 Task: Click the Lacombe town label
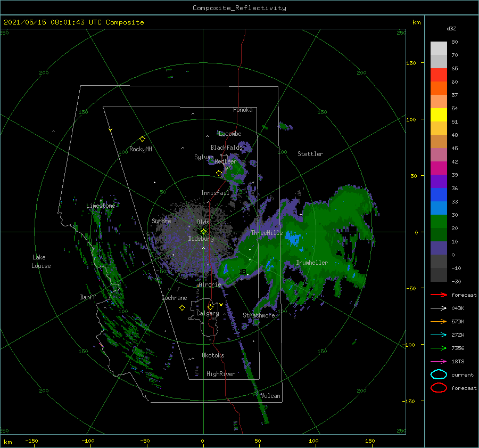pyautogui.click(x=230, y=134)
